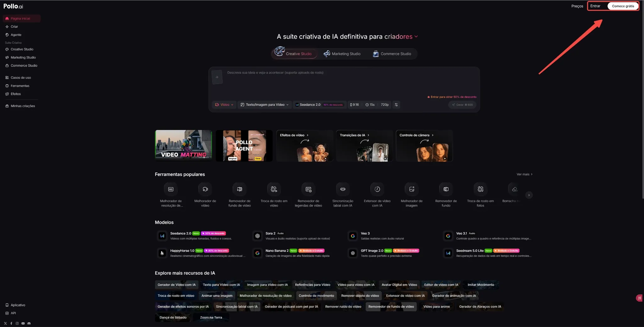Open the Removedor de fundo tool icon
The height and width of the screenshot is (327, 644).
click(x=446, y=189)
